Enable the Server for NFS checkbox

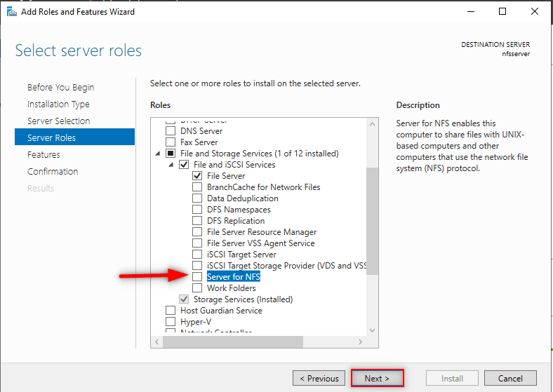click(x=197, y=277)
